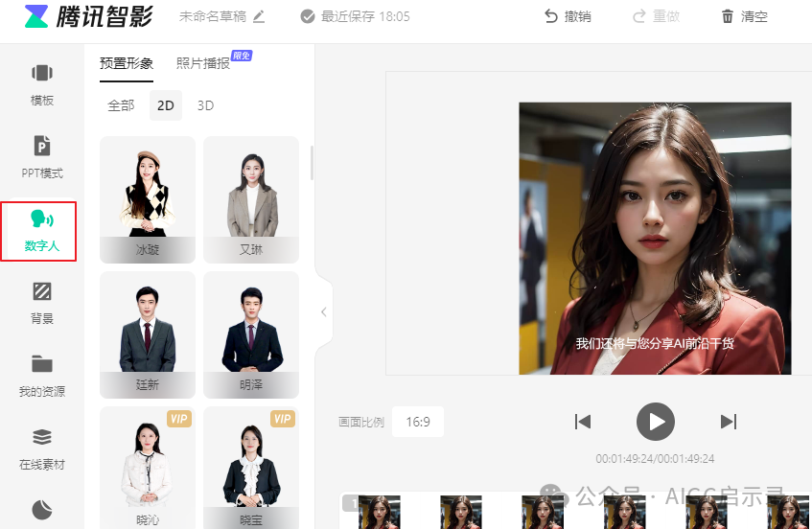Screen dimensions: 812x529
Task: Choose the 晓沁 VIP avatar card
Action: pos(148,468)
